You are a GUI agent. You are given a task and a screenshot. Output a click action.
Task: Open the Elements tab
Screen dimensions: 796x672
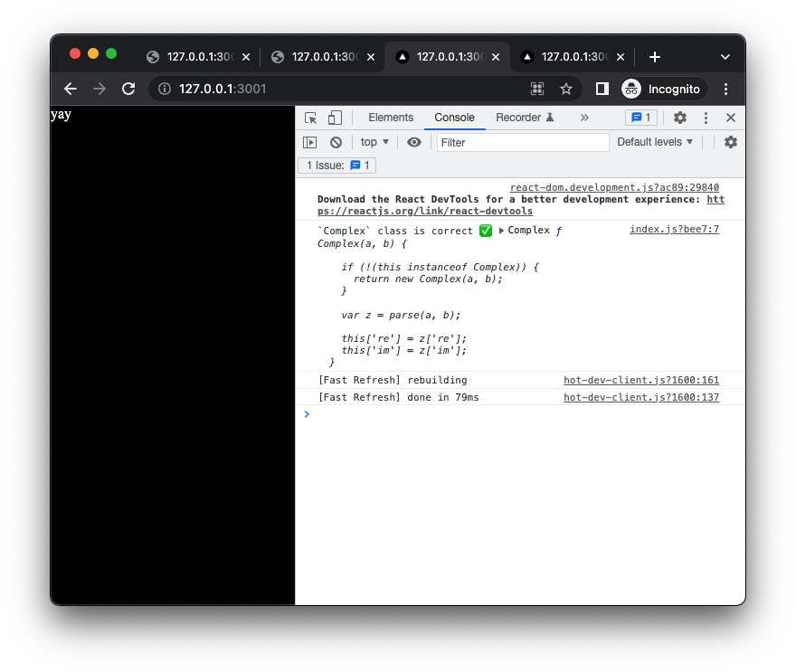(x=391, y=118)
